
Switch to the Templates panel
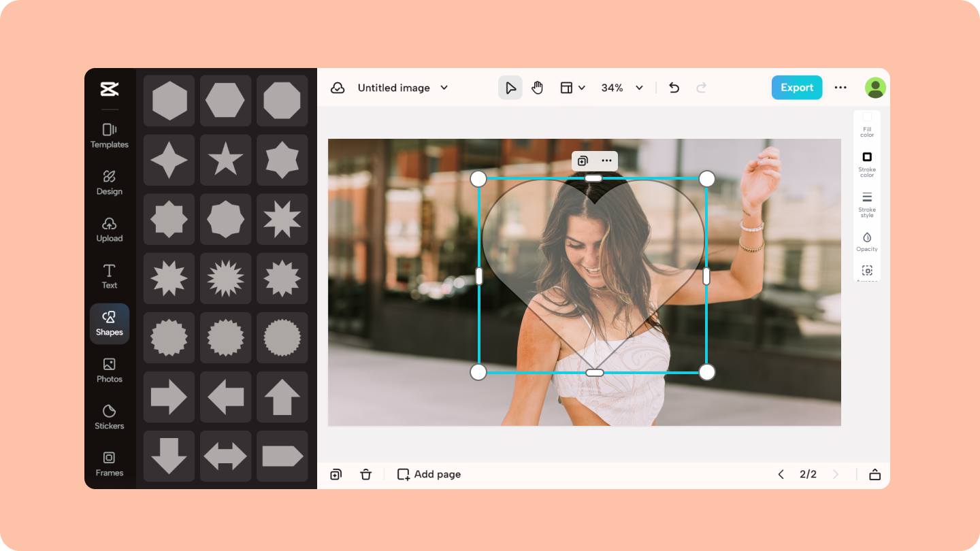pos(109,135)
